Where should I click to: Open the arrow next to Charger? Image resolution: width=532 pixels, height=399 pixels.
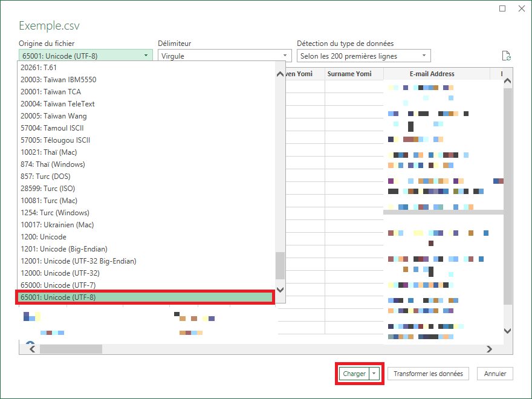point(374,374)
